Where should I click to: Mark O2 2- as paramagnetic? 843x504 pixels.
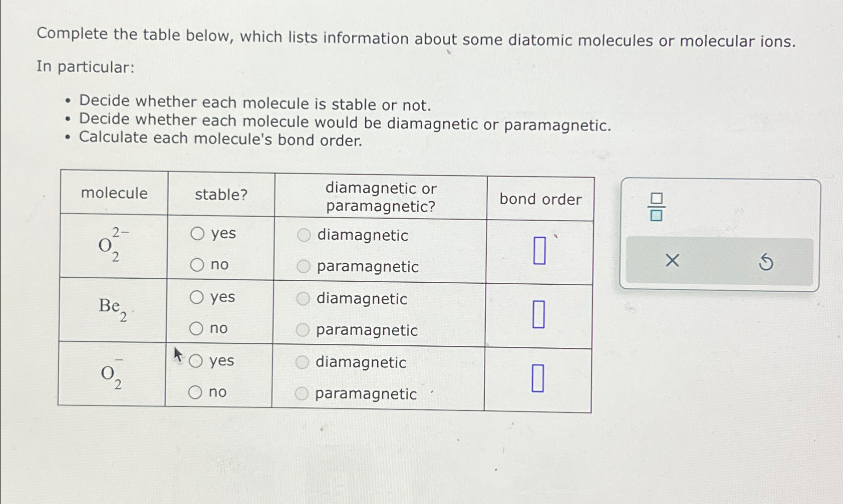[x=304, y=267]
